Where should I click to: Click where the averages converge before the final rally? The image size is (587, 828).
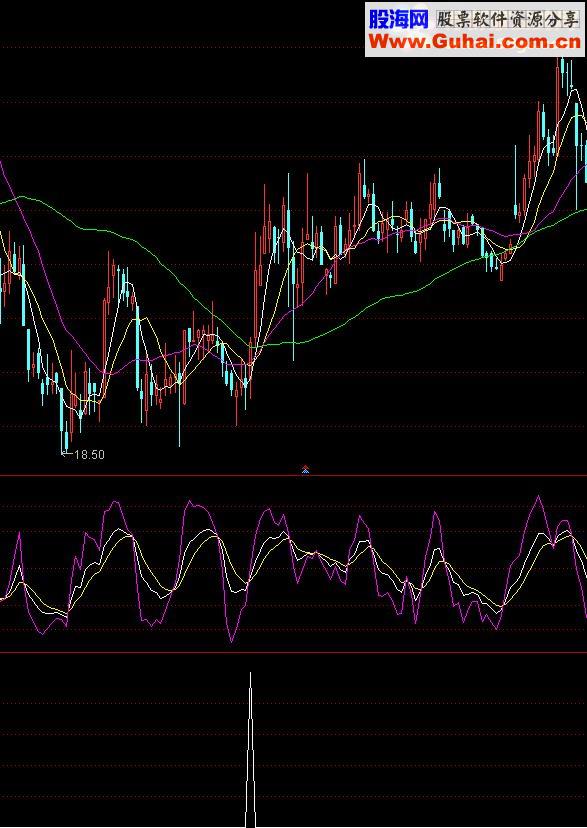(x=512, y=246)
